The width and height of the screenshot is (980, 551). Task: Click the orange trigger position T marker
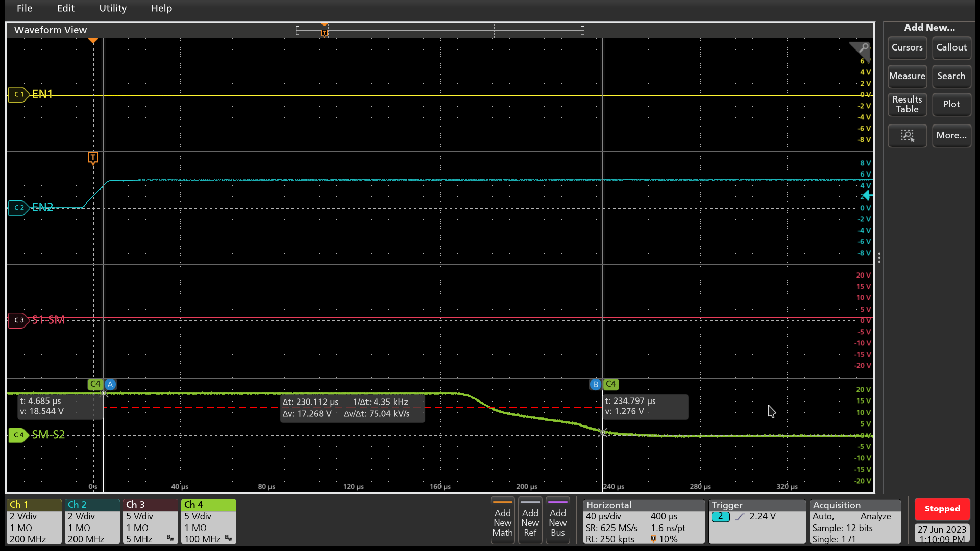(93, 158)
